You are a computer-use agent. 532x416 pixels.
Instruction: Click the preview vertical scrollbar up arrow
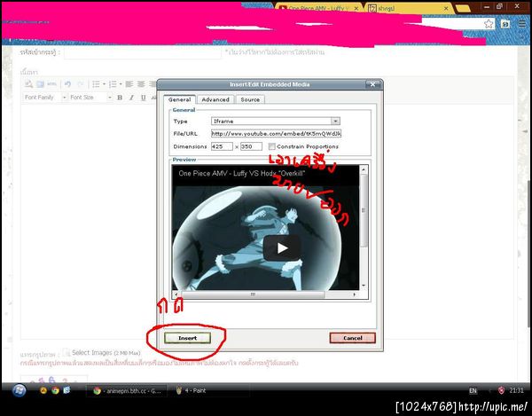click(364, 169)
